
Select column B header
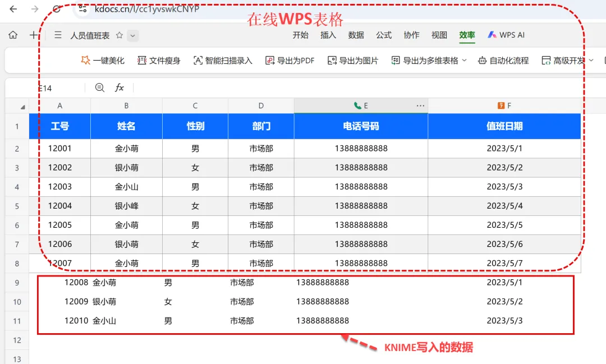[126, 105]
